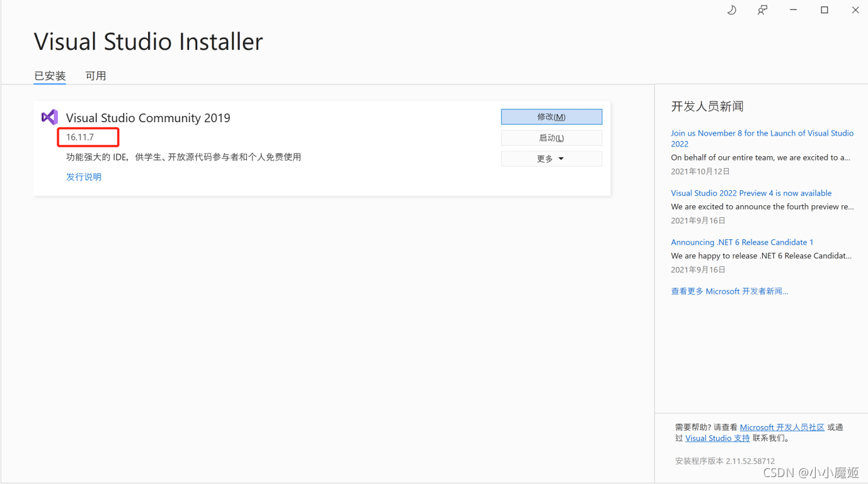This screenshot has height=484, width=868.
Task: Click the Visual Studio Community 2019 title
Action: click(148, 118)
